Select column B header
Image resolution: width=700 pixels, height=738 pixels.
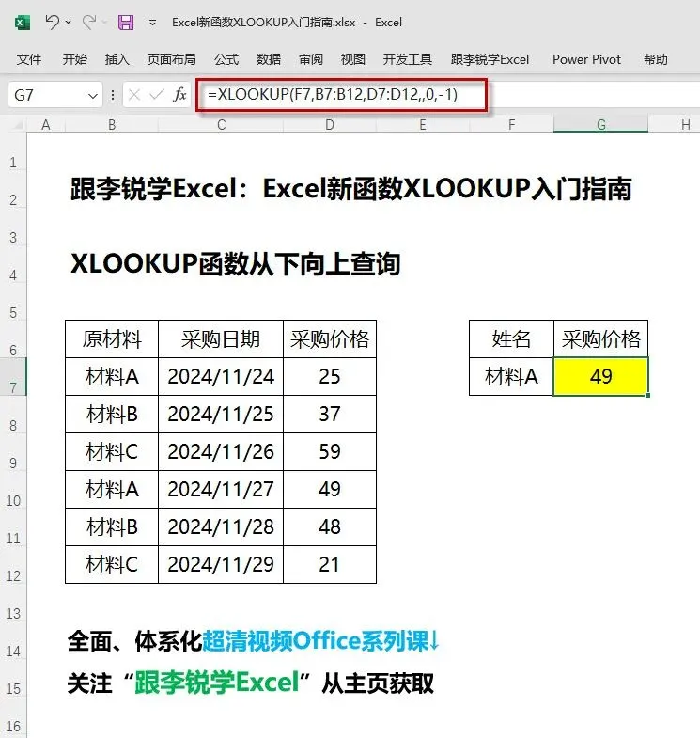112,125
